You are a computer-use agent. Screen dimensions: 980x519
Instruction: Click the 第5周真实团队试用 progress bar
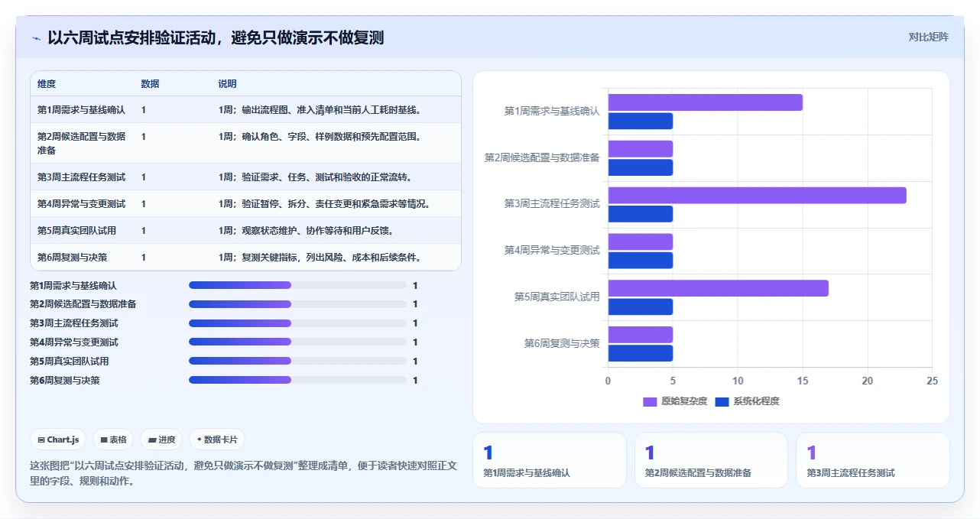(297, 361)
